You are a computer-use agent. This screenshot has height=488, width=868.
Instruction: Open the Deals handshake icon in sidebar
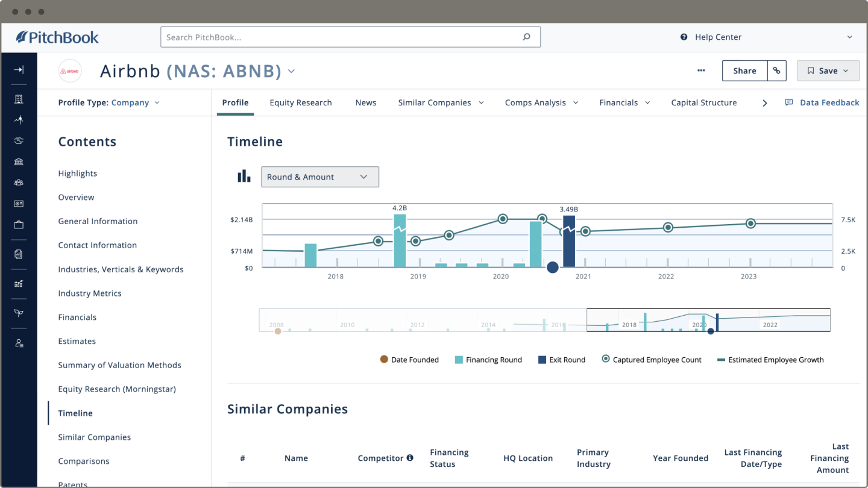tap(19, 140)
